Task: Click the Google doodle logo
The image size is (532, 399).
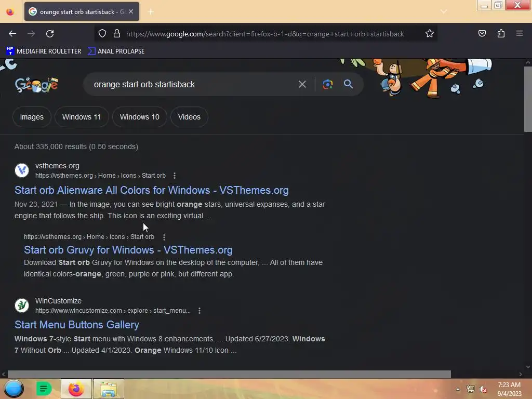Action: [x=37, y=85]
